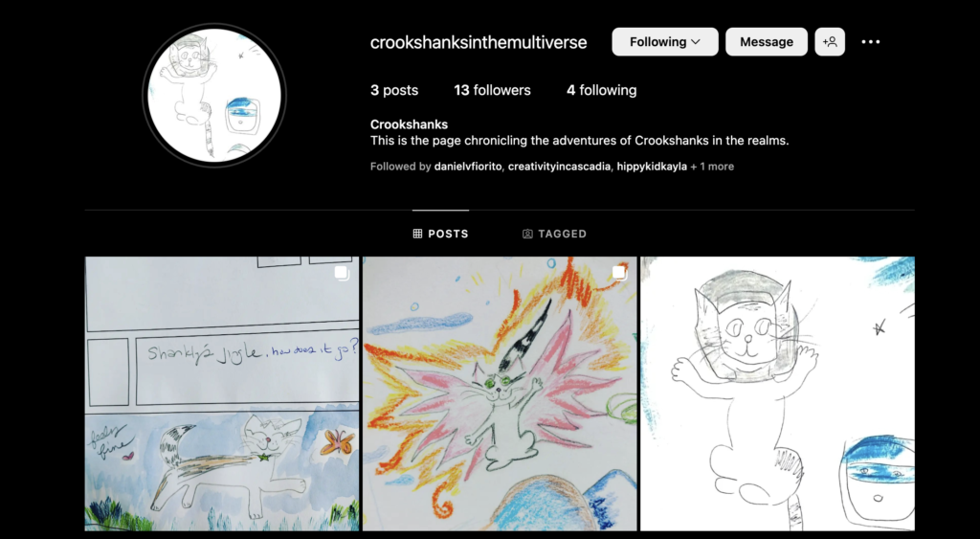Image resolution: width=980 pixels, height=539 pixels.
Task: Click the grid icon beside POSTS
Action: 417,234
